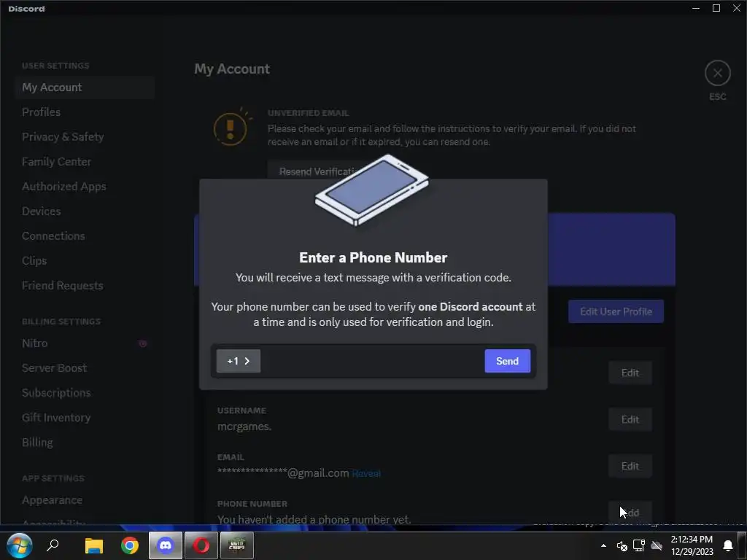The height and width of the screenshot is (560, 747).
Task: Click the Nitro badge icon in sidebar
Action: [142, 343]
